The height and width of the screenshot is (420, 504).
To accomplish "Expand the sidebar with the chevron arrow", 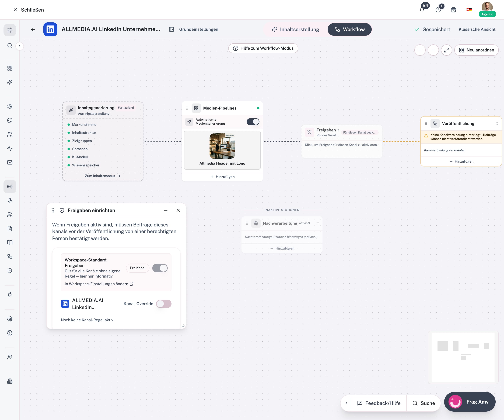I will [20, 46].
